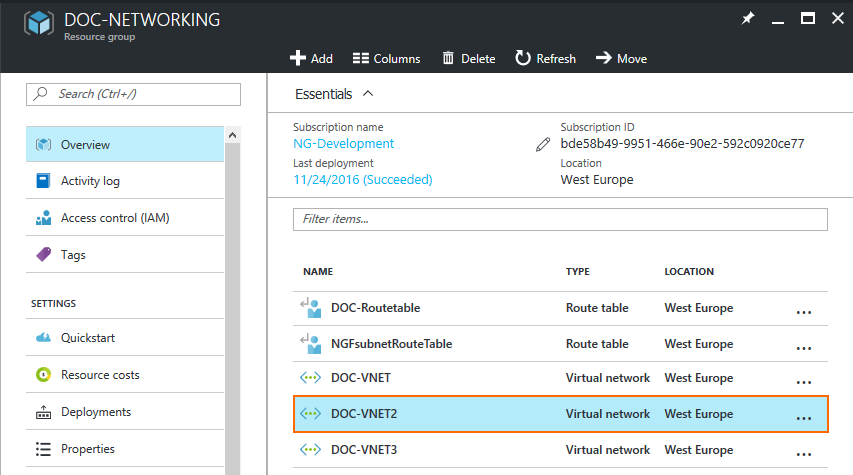Image resolution: width=853 pixels, height=475 pixels.
Task: Open the ellipsis menu for DOC-Routetable
Action: (804, 312)
